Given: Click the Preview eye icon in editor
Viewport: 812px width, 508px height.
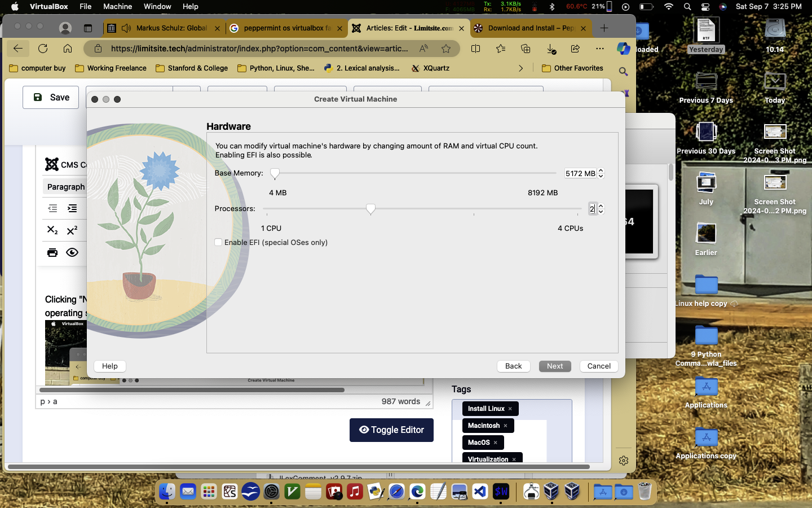Looking at the screenshot, I should pos(72,252).
